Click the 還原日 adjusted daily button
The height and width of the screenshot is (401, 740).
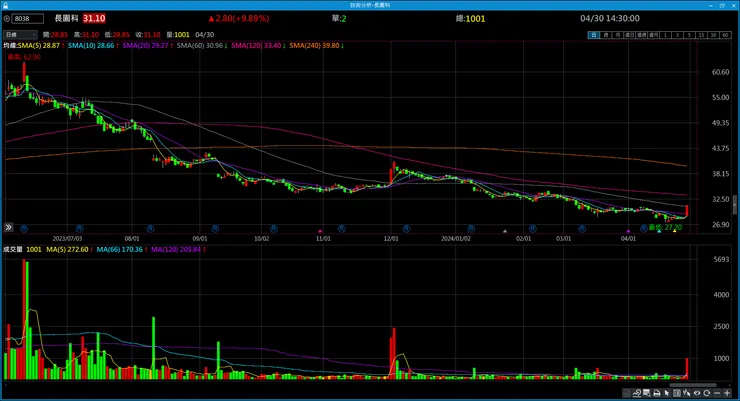[x=630, y=35]
